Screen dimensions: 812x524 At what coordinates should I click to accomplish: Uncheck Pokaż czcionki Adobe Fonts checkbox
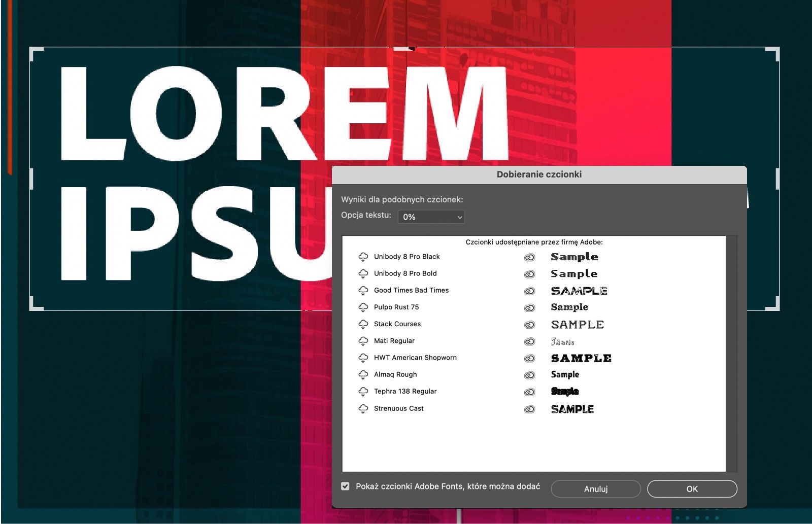345,486
